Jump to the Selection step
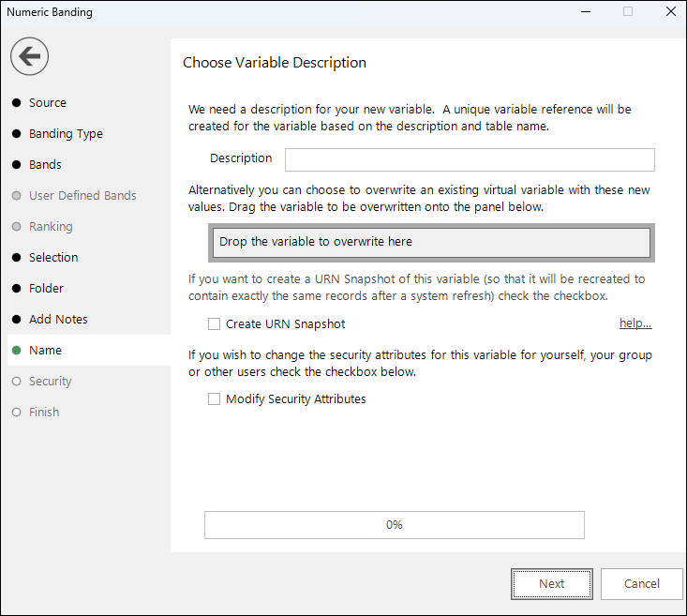 coord(53,257)
